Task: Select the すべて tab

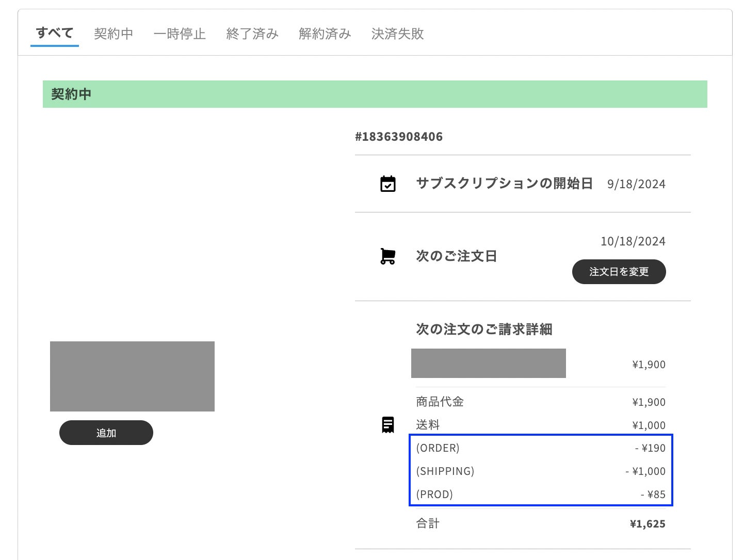Action: pos(55,34)
